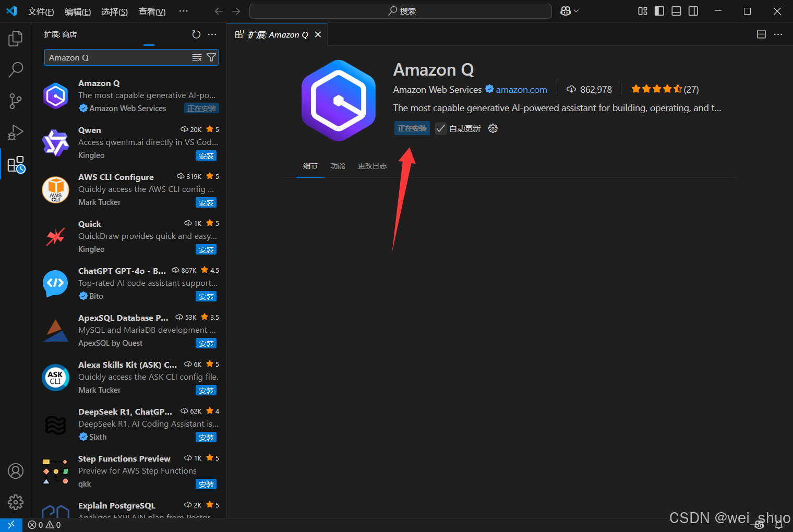This screenshot has width=793, height=532.
Task: Open the Search view in activity bar
Action: tap(16, 69)
